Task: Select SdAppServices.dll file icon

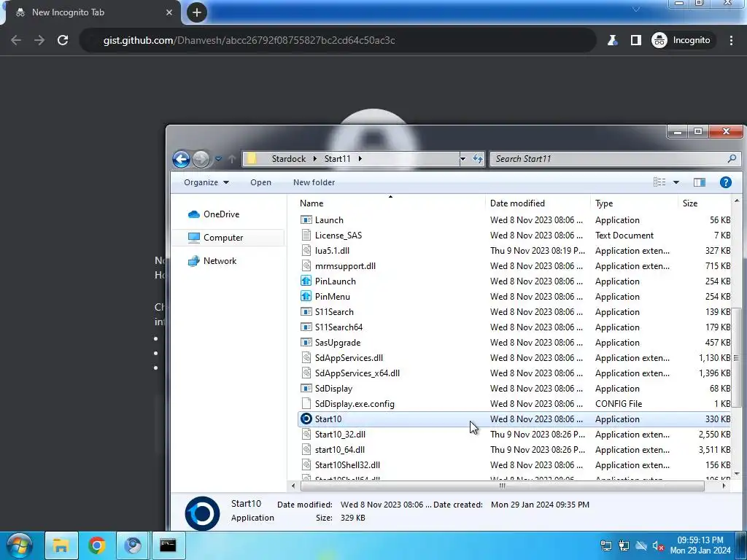Action: (306, 357)
